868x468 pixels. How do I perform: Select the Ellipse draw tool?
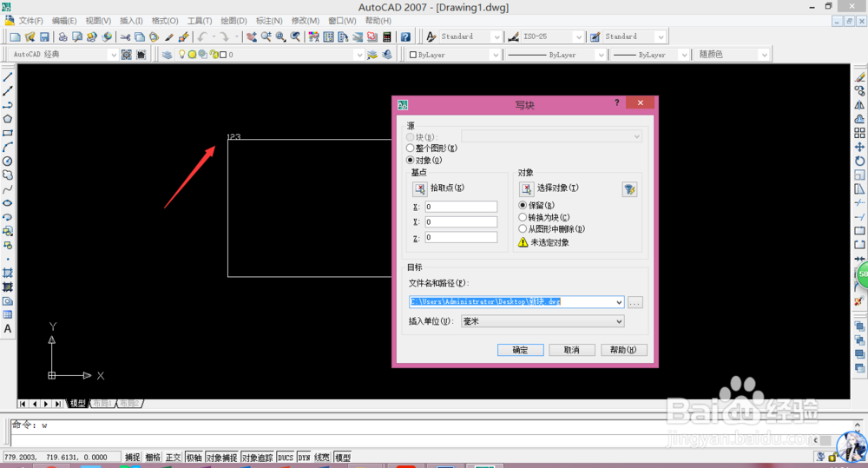point(8,203)
